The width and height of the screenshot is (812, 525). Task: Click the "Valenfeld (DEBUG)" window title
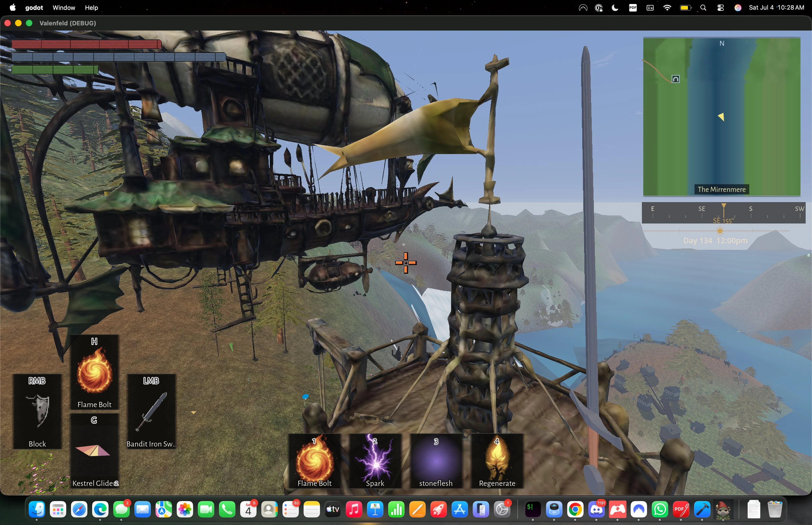(x=67, y=23)
